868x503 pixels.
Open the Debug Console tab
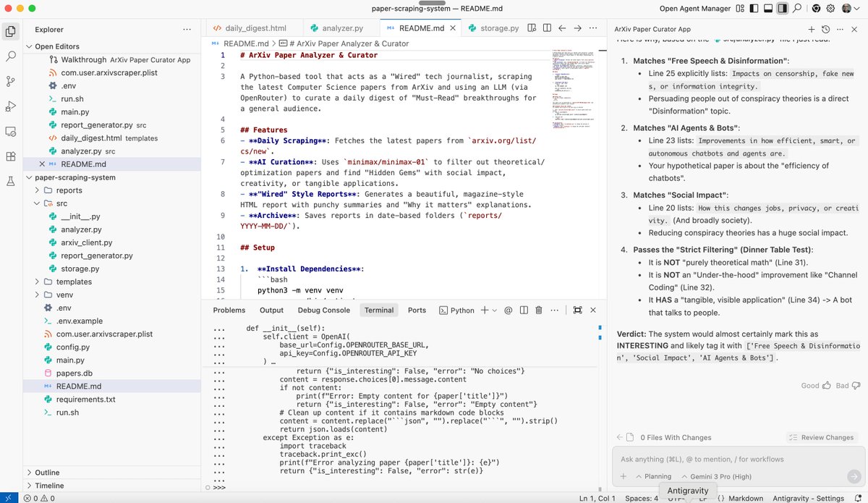[x=323, y=310]
